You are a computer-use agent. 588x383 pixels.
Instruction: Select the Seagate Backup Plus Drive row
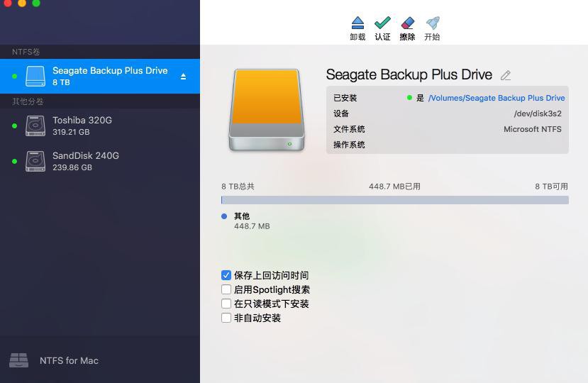[x=100, y=76]
